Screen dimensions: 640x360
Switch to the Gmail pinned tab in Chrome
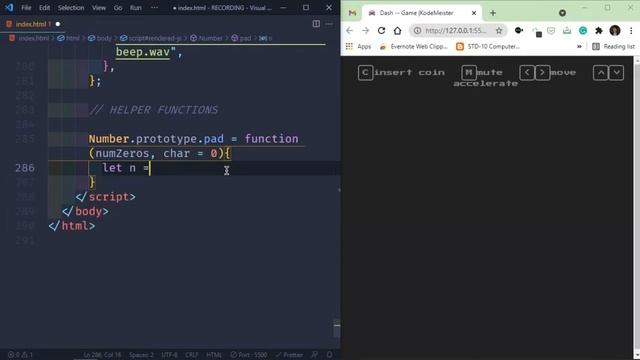coord(352,13)
